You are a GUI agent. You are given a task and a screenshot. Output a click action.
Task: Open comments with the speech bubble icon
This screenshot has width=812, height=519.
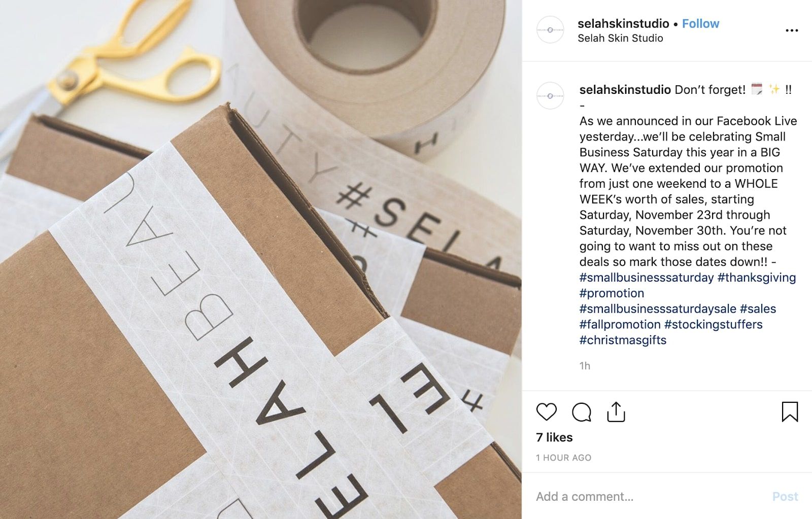582,412
